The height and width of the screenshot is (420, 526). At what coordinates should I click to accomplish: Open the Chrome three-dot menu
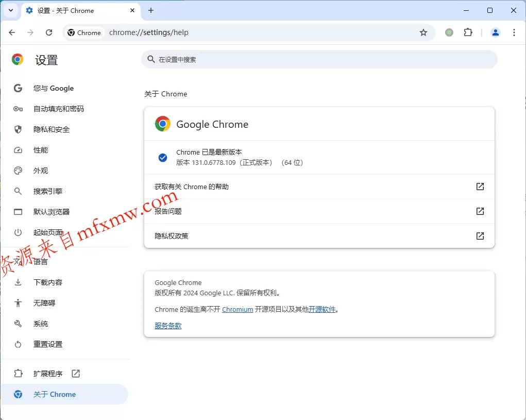(x=514, y=32)
